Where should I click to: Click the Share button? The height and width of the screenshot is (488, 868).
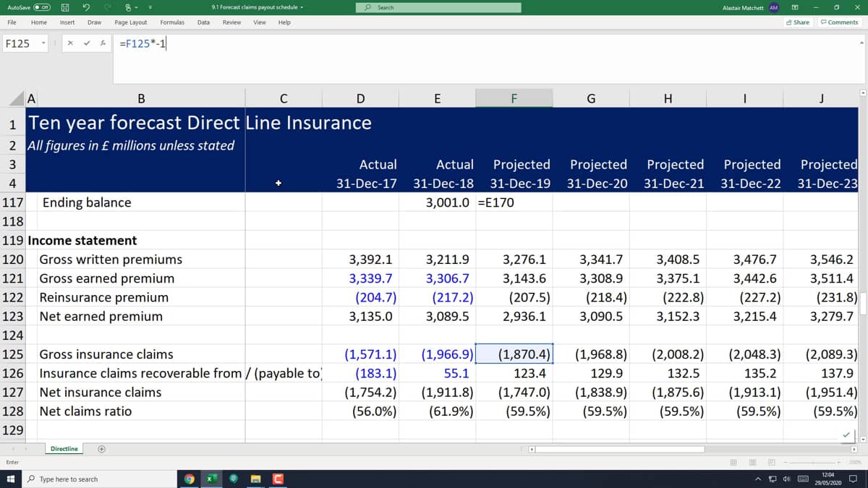tap(798, 22)
